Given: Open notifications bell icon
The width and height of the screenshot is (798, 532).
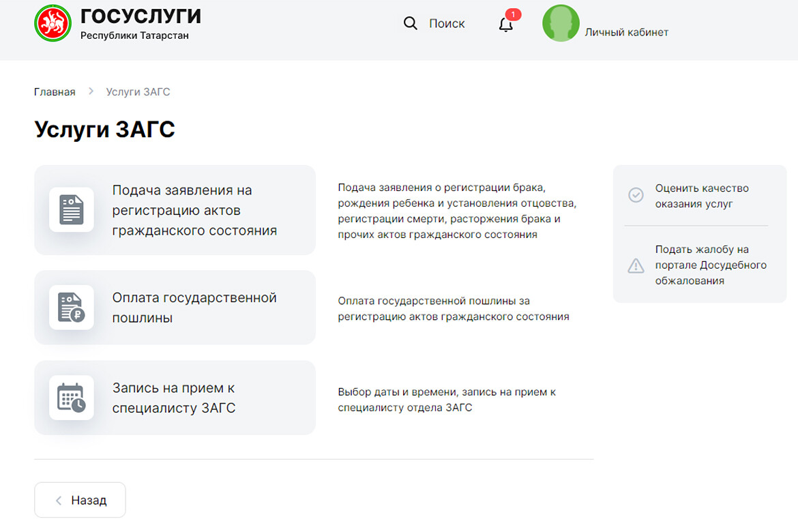Looking at the screenshot, I should (x=505, y=25).
